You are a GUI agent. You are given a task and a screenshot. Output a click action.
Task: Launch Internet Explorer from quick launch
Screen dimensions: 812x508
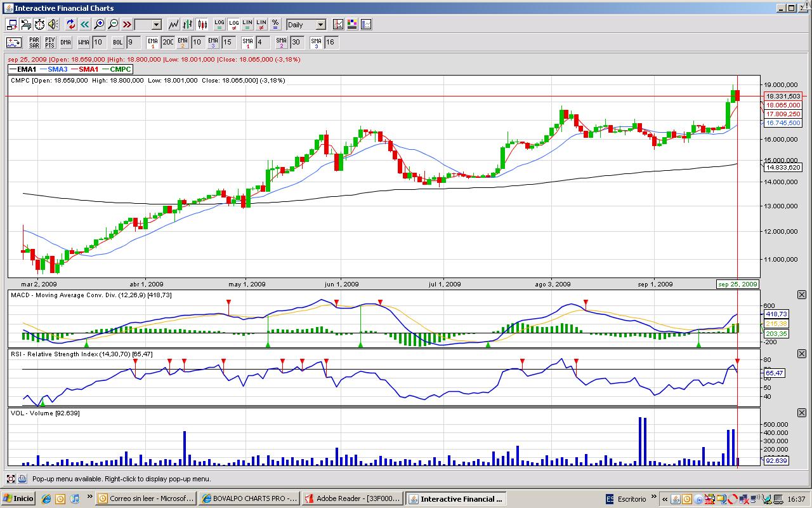click(x=46, y=498)
